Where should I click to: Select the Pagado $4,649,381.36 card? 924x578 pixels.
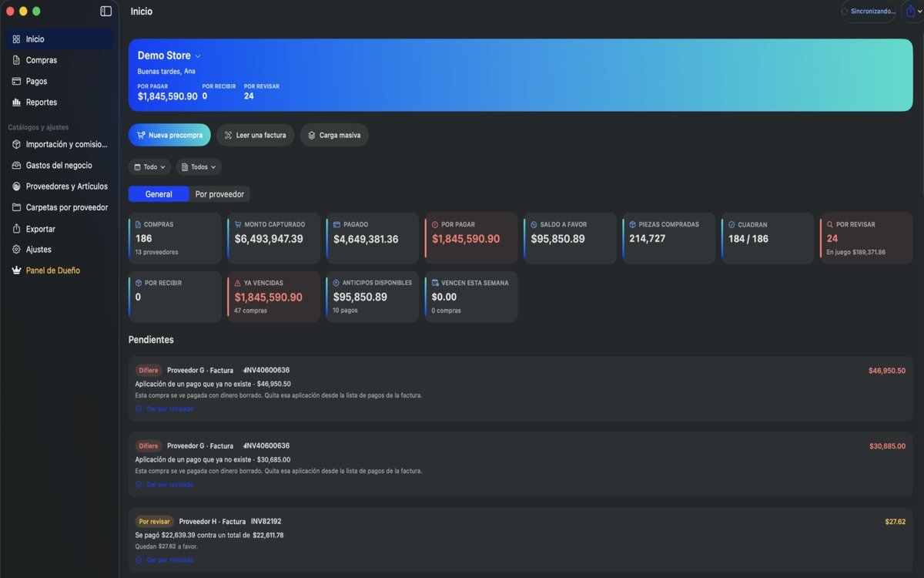pyautogui.click(x=373, y=239)
